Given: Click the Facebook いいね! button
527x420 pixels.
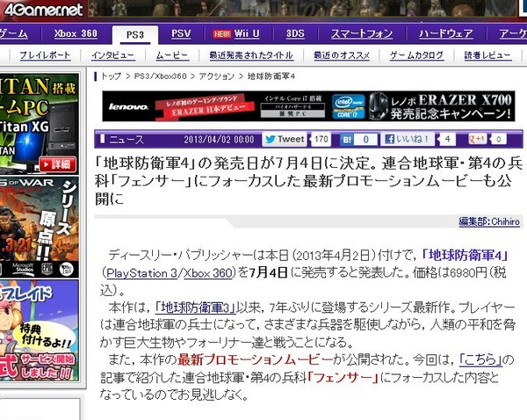Looking at the screenshot, I should click(408, 139).
